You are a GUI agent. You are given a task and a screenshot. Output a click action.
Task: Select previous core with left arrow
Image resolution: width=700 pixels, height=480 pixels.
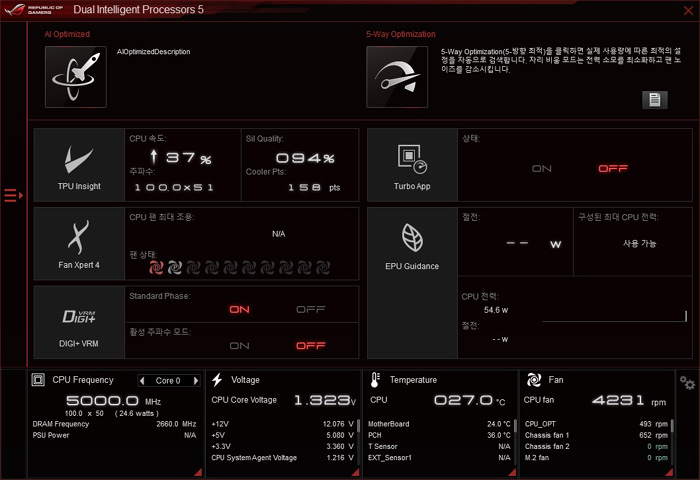point(142,380)
